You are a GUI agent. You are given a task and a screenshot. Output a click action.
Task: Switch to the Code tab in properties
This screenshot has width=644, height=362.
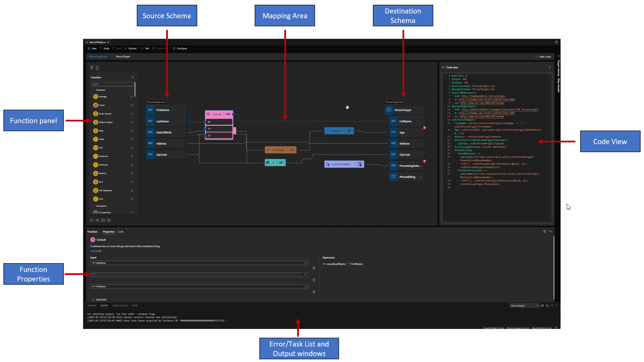coord(120,232)
